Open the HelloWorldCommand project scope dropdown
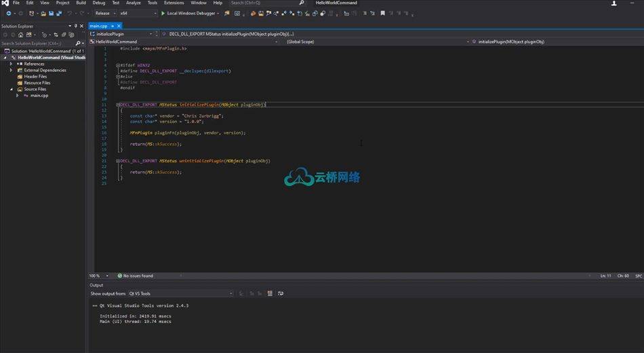The width and height of the screenshot is (644, 353). coord(276,41)
